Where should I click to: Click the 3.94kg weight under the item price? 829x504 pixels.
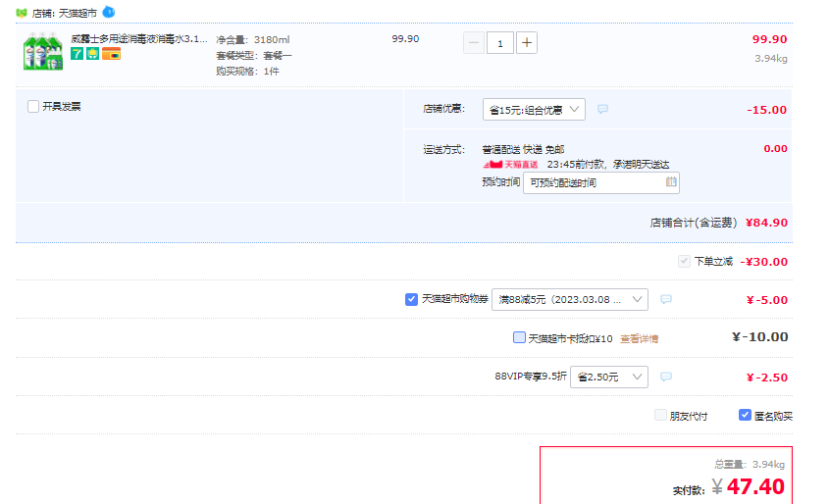[x=771, y=59]
